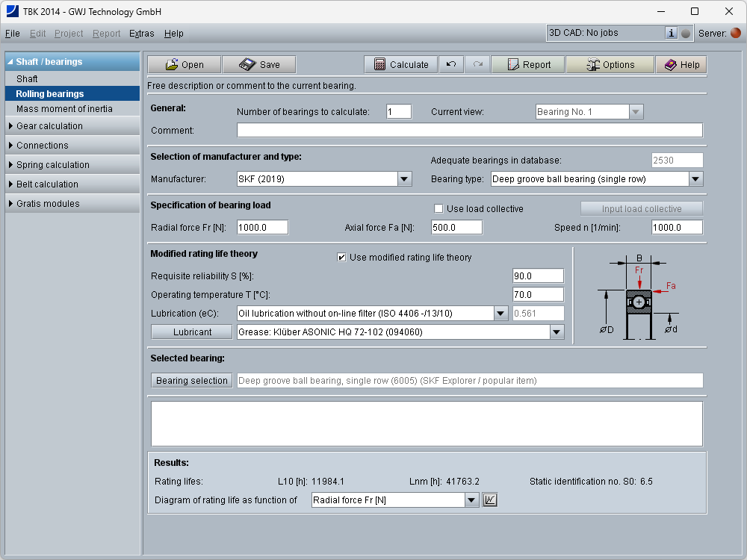Viewport: 747px width, 560px height.
Task: Open the Report toolbar button
Action: click(x=527, y=65)
